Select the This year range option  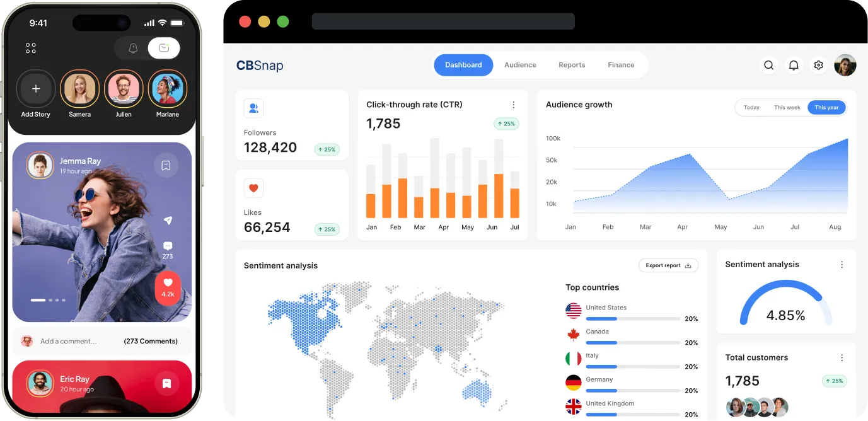(x=826, y=107)
